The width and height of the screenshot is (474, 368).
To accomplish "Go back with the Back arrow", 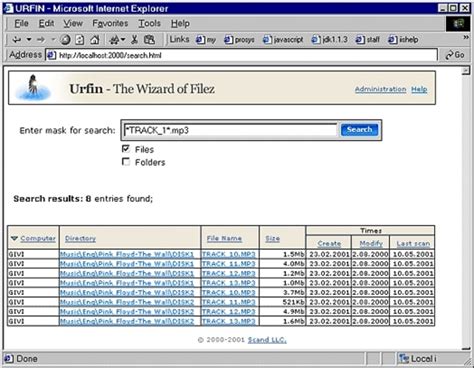I will tap(16, 40).
